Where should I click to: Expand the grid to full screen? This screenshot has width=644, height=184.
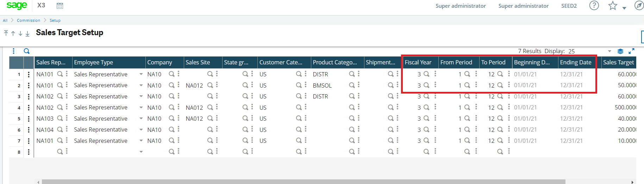click(x=631, y=51)
